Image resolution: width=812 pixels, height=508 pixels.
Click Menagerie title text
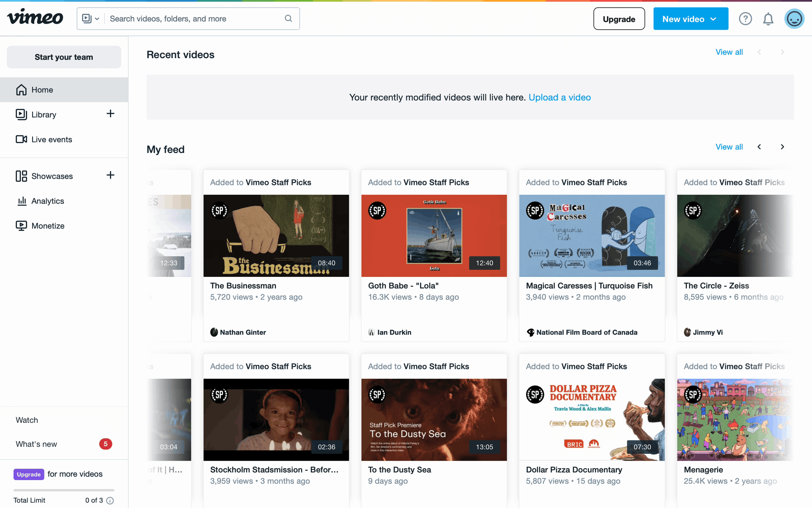click(703, 470)
